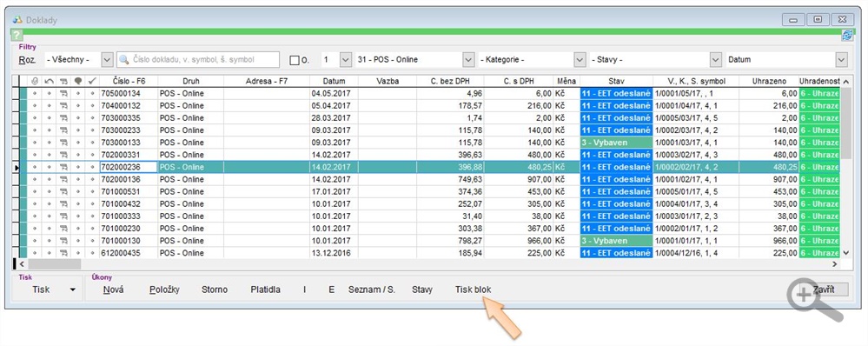The height and width of the screenshot is (346, 868).
Task: Click the comment bubble column header icon
Action: [78, 81]
